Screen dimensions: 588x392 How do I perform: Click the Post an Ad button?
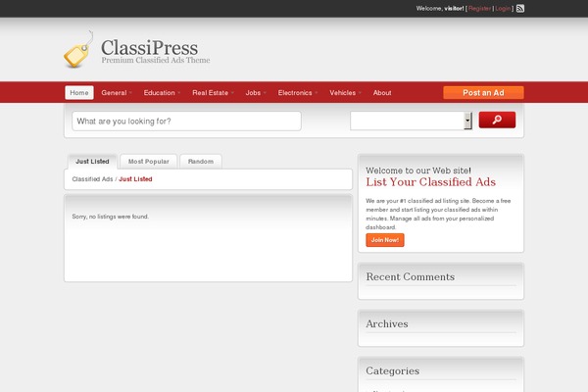coord(483,93)
